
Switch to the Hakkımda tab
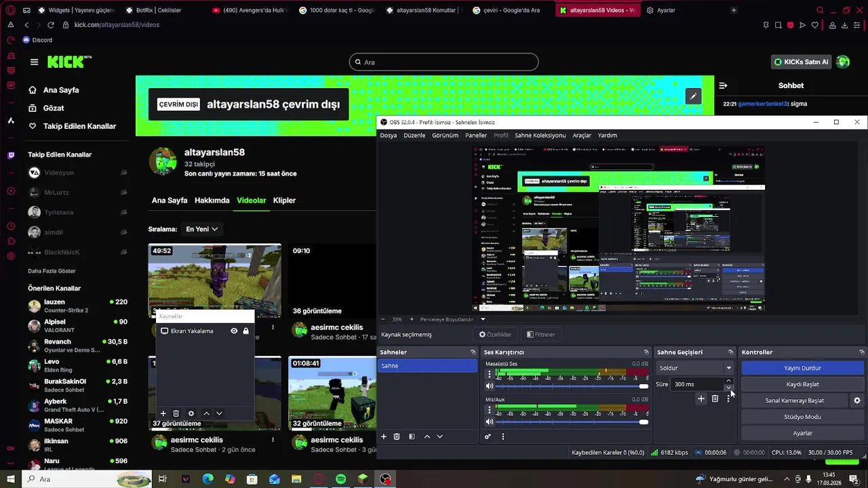click(x=212, y=201)
